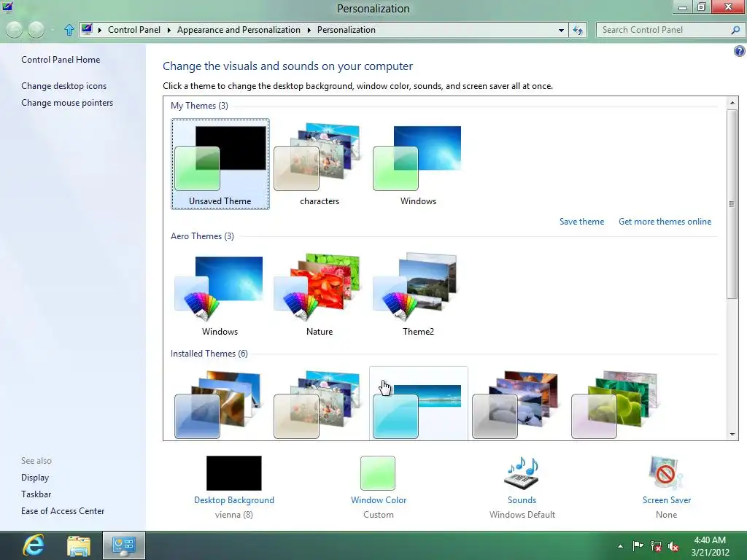The image size is (747, 560).
Task: Click the search magnifier icon
Action: pos(735,30)
